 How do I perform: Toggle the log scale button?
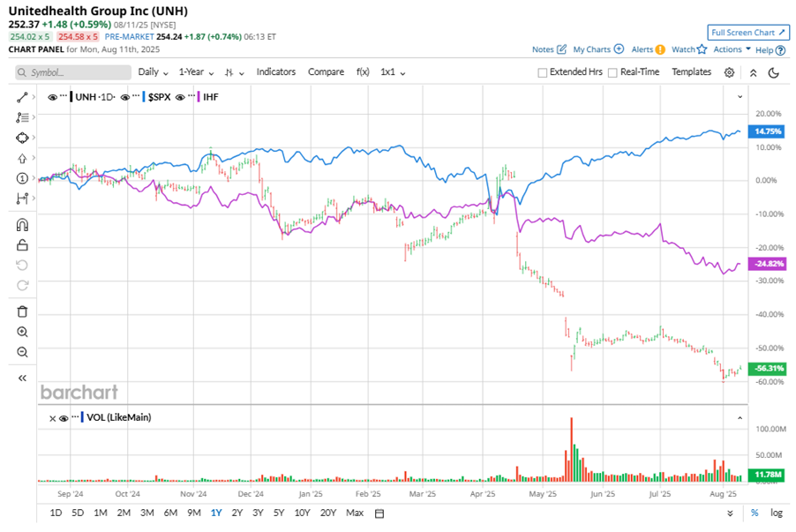pyautogui.click(x=777, y=513)
